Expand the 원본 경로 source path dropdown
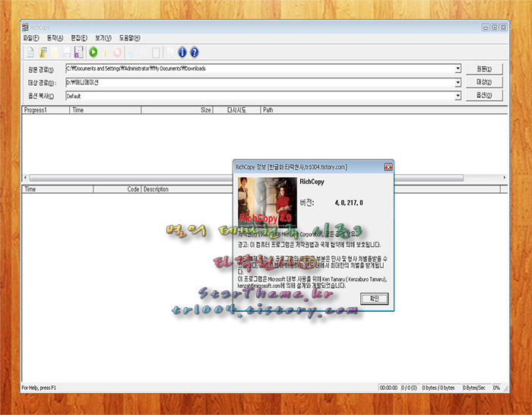The width and height of the screenshot is (532, 415). [458, 68]
